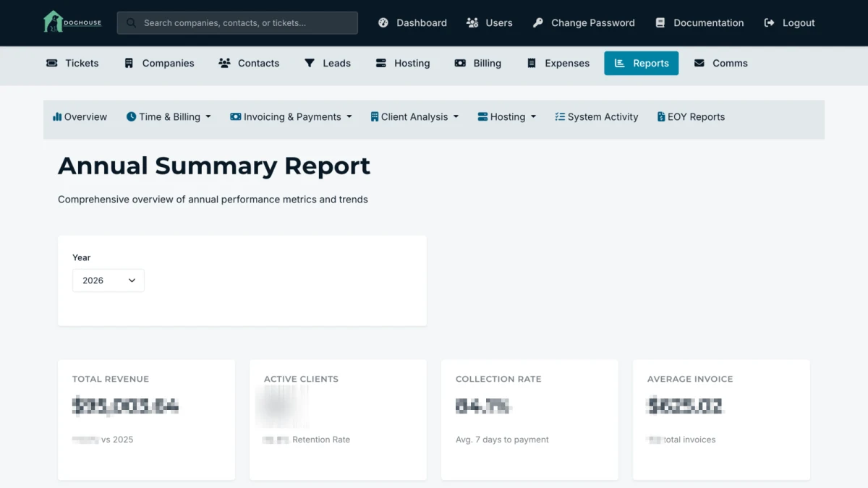This screenshot has width=868, height=488.
Task: Open the Change Password link
Action: coord(584,23)
